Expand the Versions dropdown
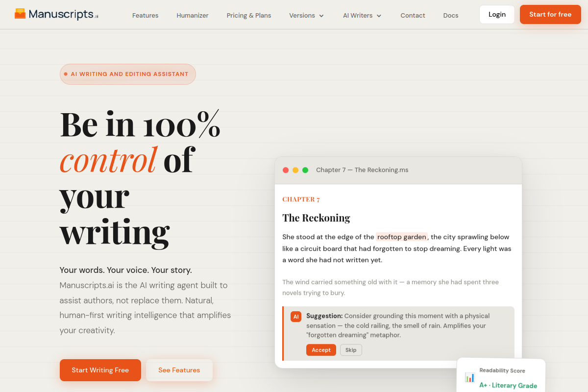 point(307,15)
